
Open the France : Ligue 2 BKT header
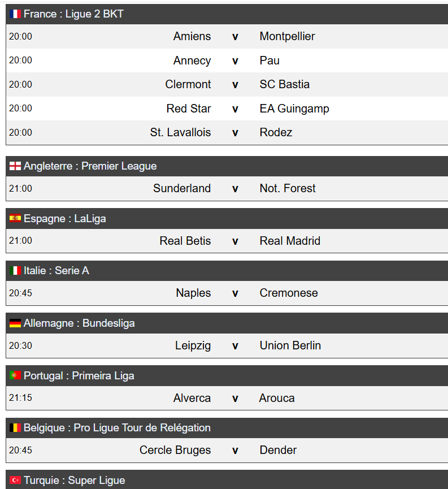point(73,14)
